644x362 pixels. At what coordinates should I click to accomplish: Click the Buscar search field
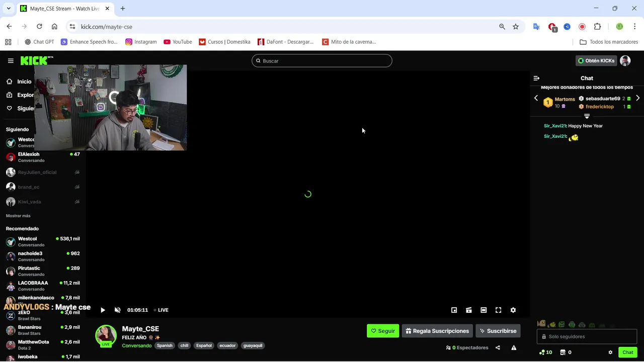[x=322, y=61]
